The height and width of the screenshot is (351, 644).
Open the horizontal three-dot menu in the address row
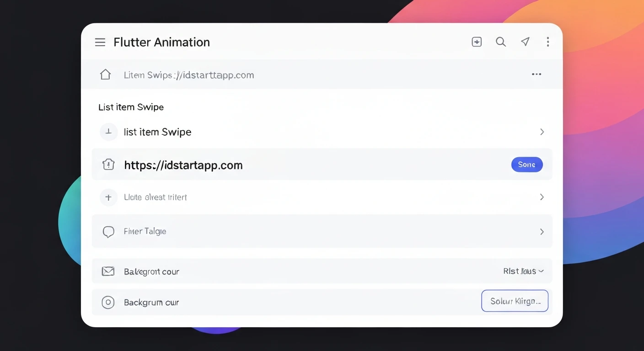(x=537, y=74)
